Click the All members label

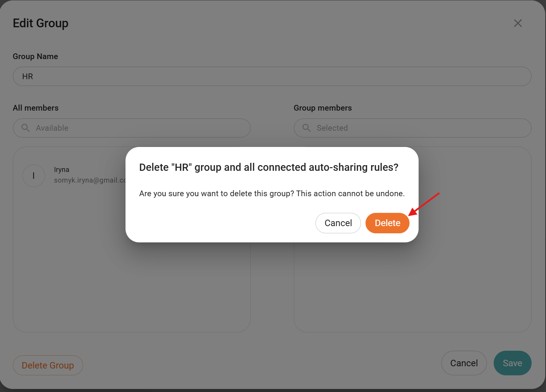click(x=36, y=108)
